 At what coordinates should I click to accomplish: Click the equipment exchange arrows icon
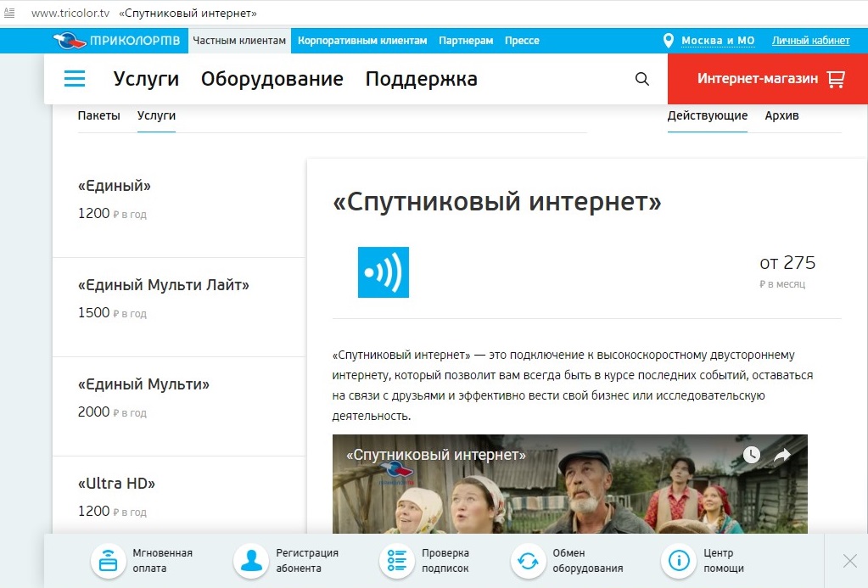tap(528, 561)
